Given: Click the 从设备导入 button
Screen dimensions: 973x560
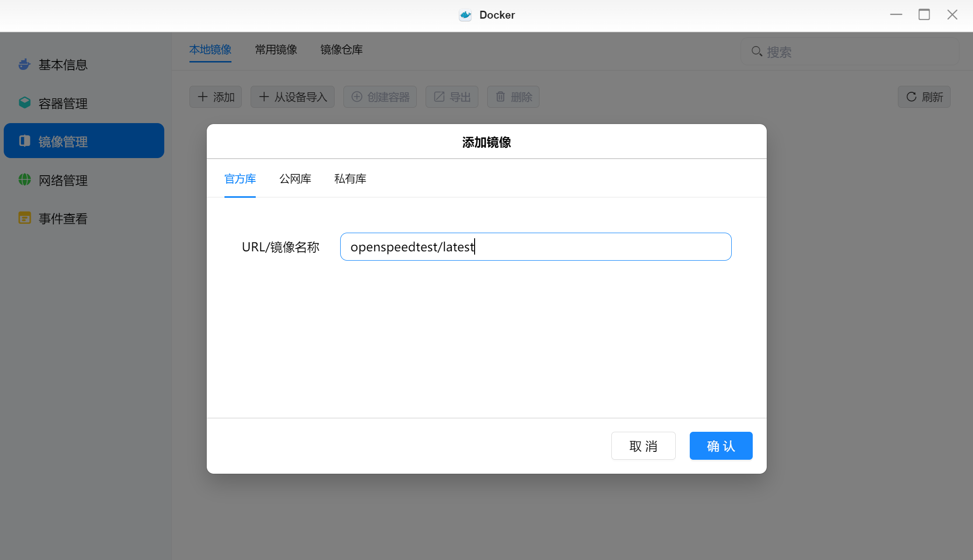Looking at the screenshot, I should tap(293, 97).
